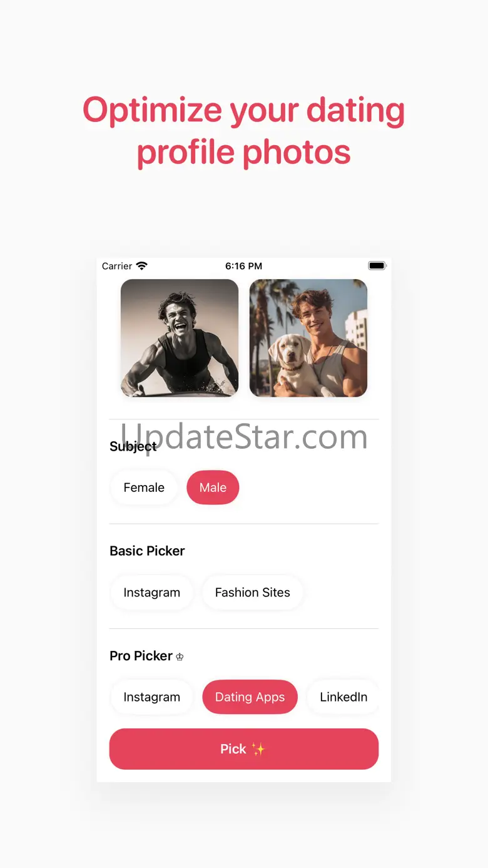Toggle the Dating Apps pro option
Image resolution: width=488 pixels, height=868 pixels.
pyautogui.click(x=250, y=697)
